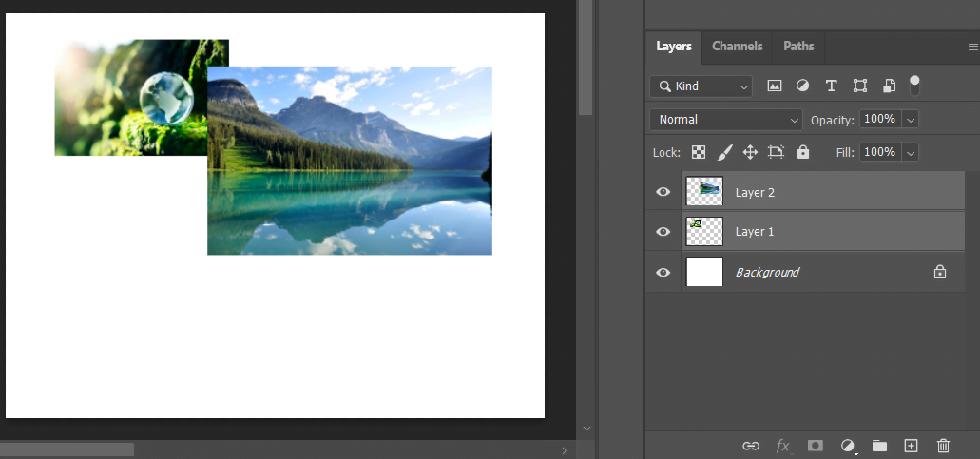Viewport: 980px width, 459px height.
Task: Click the Opacity 100% value field
Action: point(880,119)
